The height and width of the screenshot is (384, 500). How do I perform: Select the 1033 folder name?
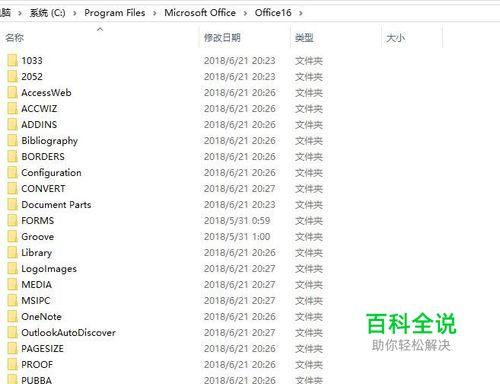pyautogui.click(x=32, y=61)
